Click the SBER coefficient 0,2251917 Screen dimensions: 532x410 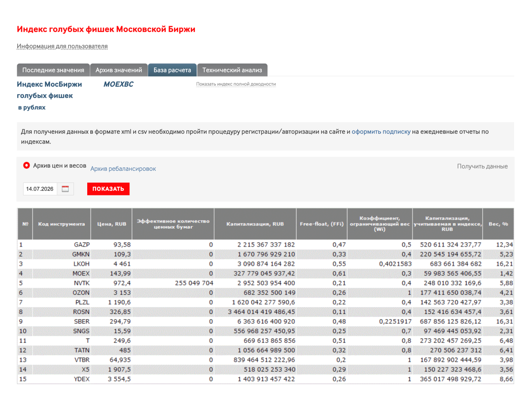click(x=395, y=321)
